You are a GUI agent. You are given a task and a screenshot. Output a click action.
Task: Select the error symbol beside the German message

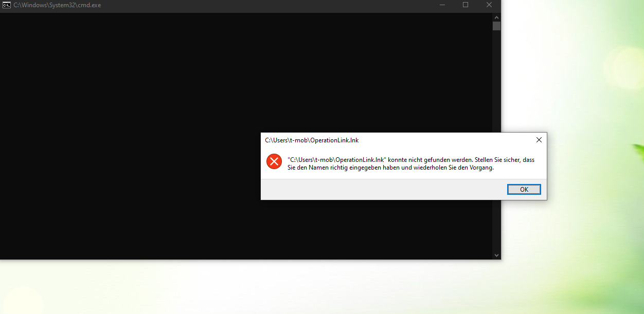pos(274,161)
